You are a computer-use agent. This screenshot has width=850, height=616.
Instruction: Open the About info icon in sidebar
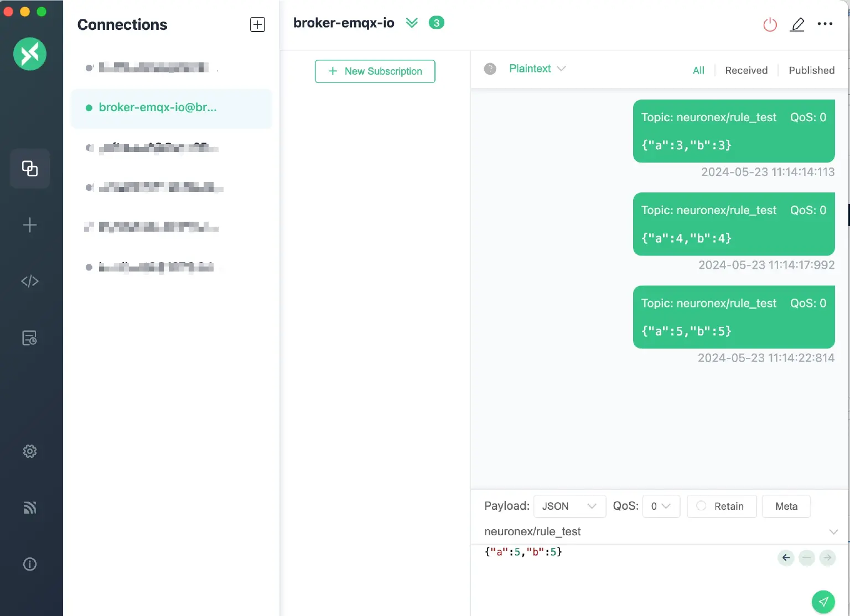tap(30, 564)
